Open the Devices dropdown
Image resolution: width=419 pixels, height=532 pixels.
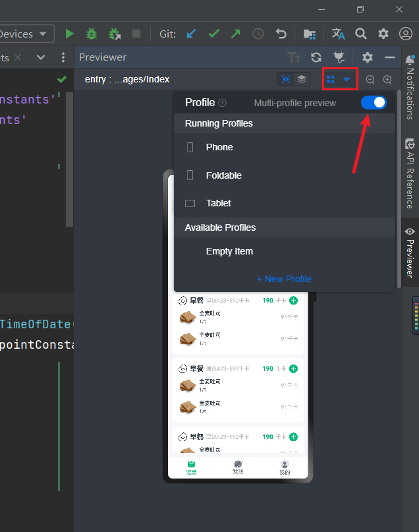coord(26,34)
